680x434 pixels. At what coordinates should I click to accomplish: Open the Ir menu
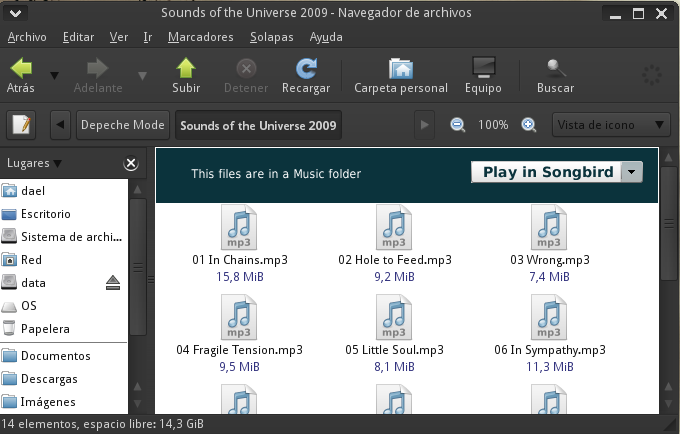147,37
